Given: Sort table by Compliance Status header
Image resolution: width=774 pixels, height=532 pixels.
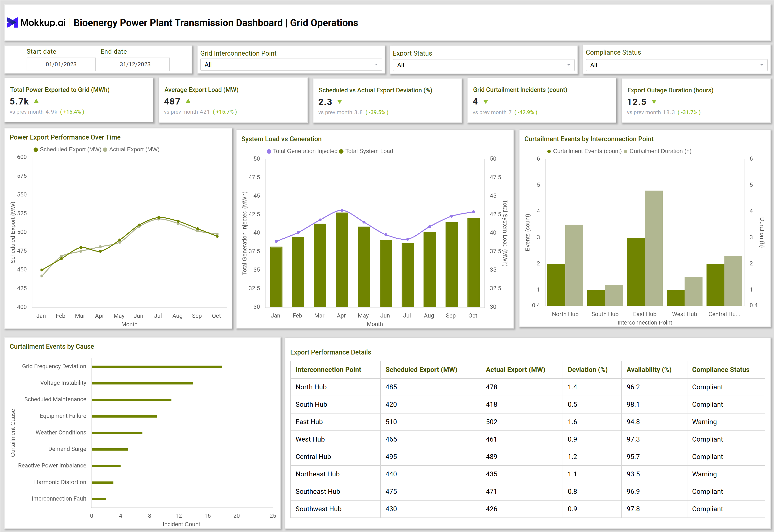Looking at the screenshot, I should (720, 369).
